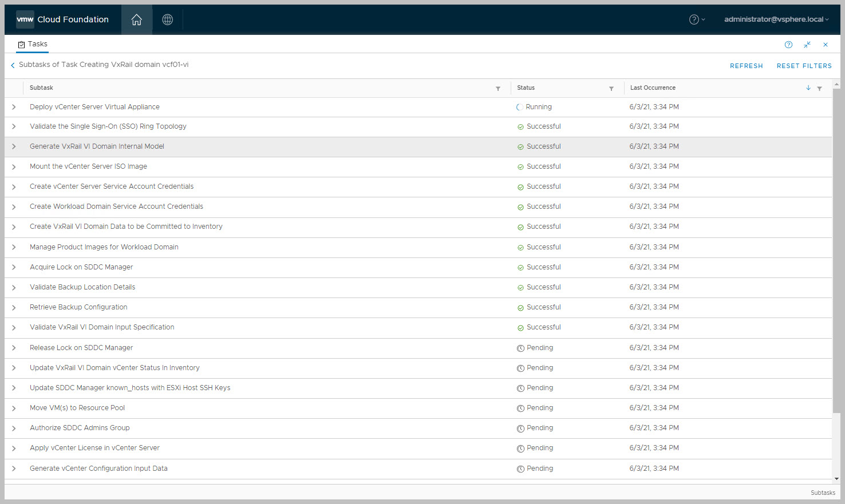Image resolution: width=845 pixels, height=504 pixels.
Task: Click the Tasks panel help icon
Action: [788, 45]
